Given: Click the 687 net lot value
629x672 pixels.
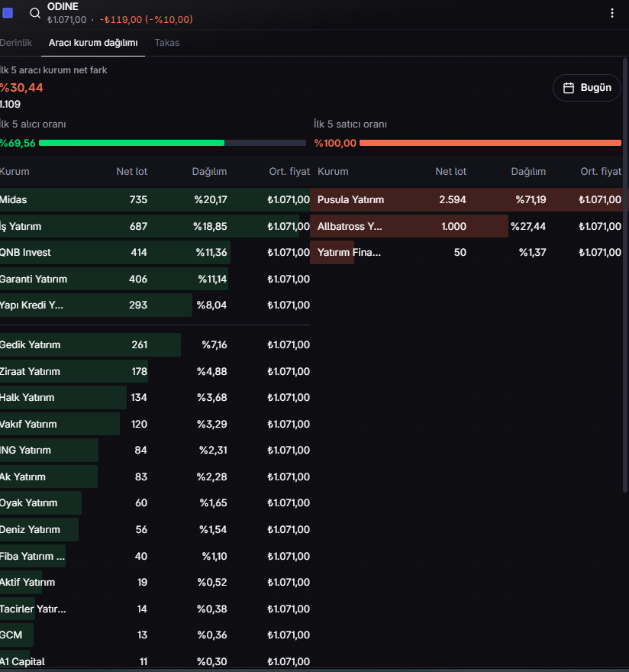Looking at the screenshot, I should click(x=138, y=226).
